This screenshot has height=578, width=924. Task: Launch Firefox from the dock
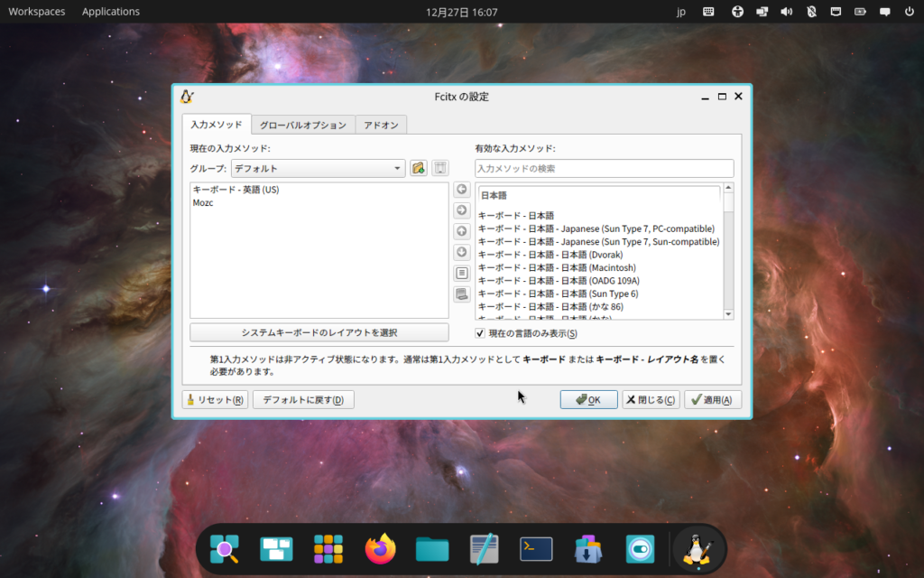click(x=381, y=548)
